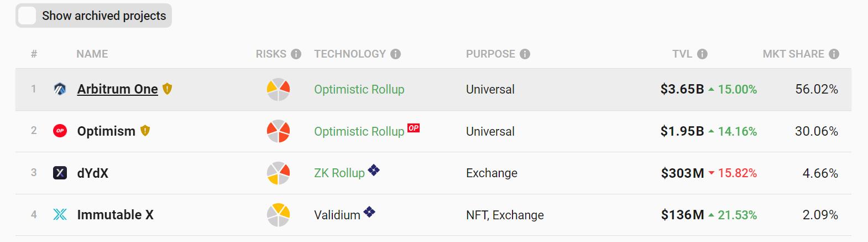Click the Mkt Share info icon

tap(834, 54)
